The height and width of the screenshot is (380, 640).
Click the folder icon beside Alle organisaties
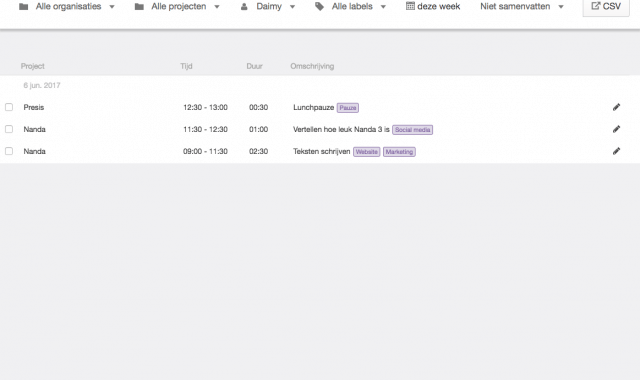[24, 7]
